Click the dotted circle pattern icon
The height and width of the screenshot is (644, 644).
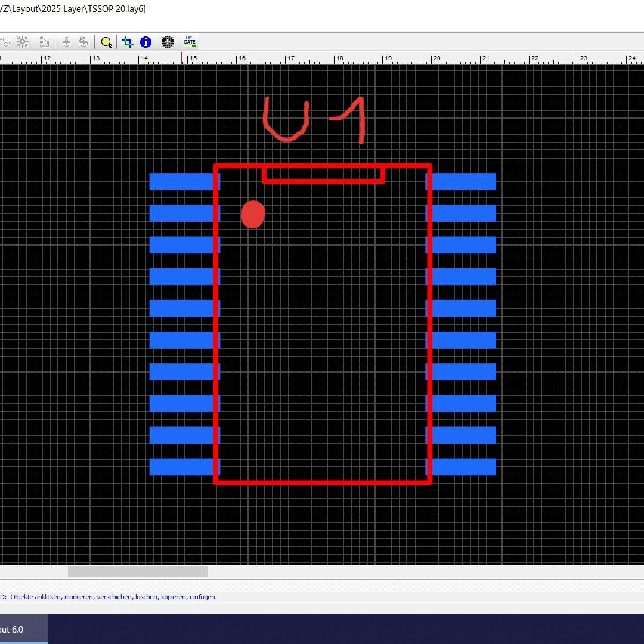pyautogui.click(x=168, y=42)
